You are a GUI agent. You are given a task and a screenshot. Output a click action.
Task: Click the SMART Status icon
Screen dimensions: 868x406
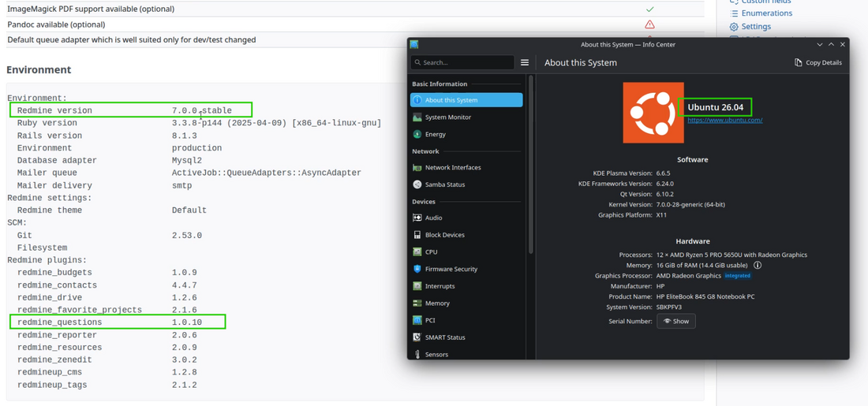[417, 337]
